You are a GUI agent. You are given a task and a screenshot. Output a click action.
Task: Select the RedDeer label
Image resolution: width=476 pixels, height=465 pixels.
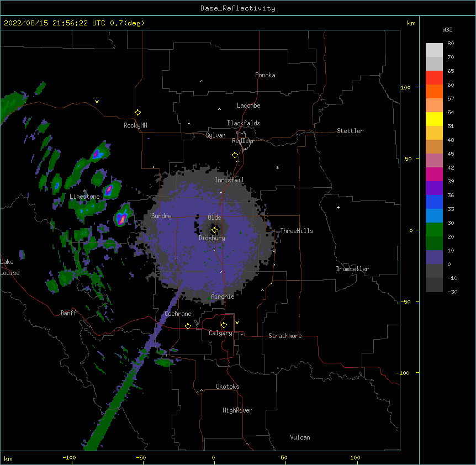coord(243,141)
